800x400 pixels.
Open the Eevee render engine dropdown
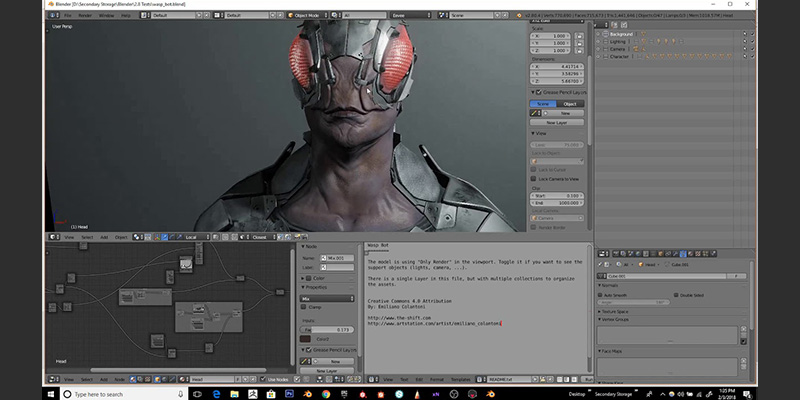[x=411, y=16]
